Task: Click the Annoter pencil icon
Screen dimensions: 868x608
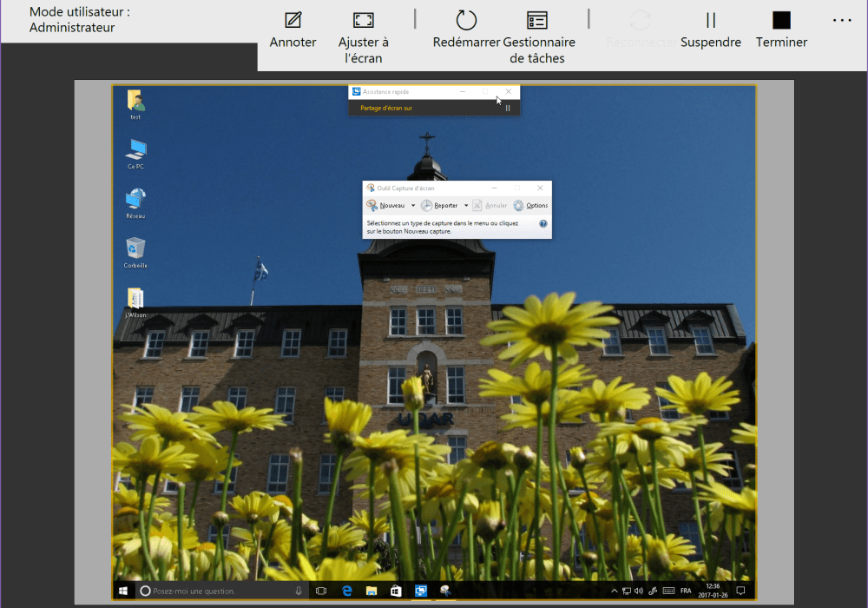Action: (x=293, y=20)
